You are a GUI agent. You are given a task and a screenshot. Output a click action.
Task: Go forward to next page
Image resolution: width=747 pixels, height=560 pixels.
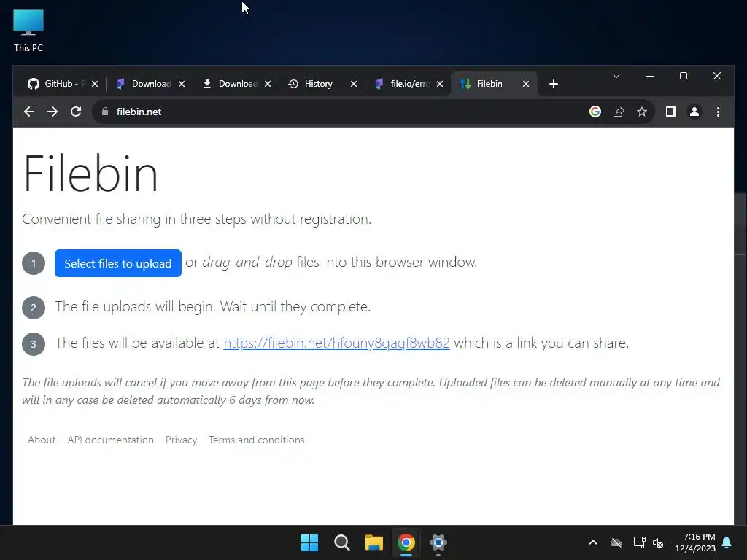[x=53, y=112]
